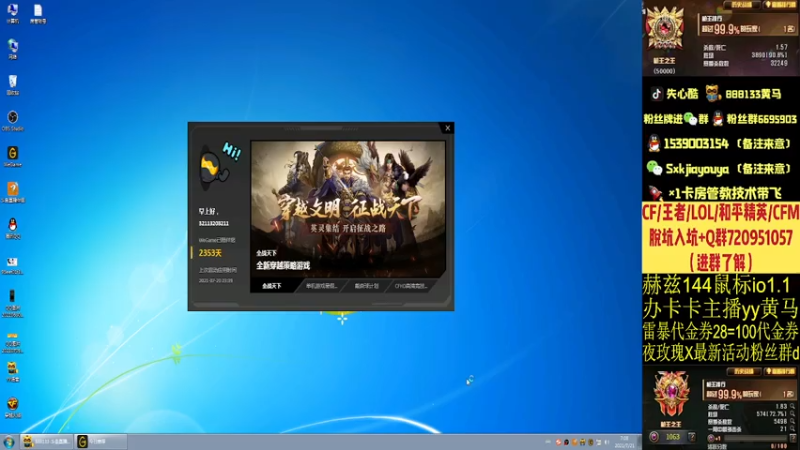Click the bottom rank badge emblem
The width and height of the screenshot is (800, 450).
671,394
